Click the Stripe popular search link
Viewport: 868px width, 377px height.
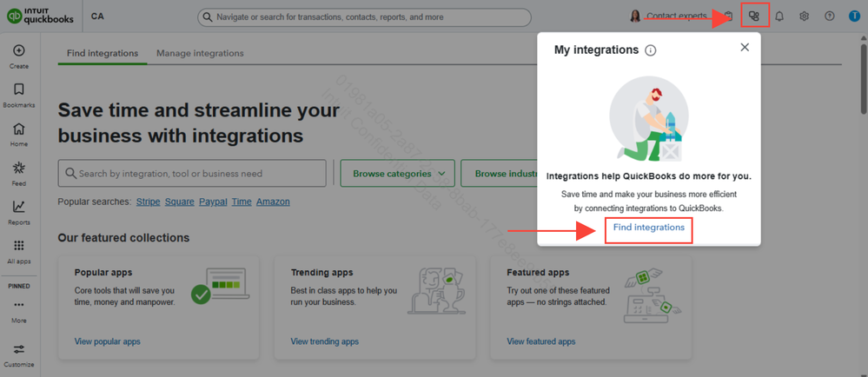pos(148,202)
